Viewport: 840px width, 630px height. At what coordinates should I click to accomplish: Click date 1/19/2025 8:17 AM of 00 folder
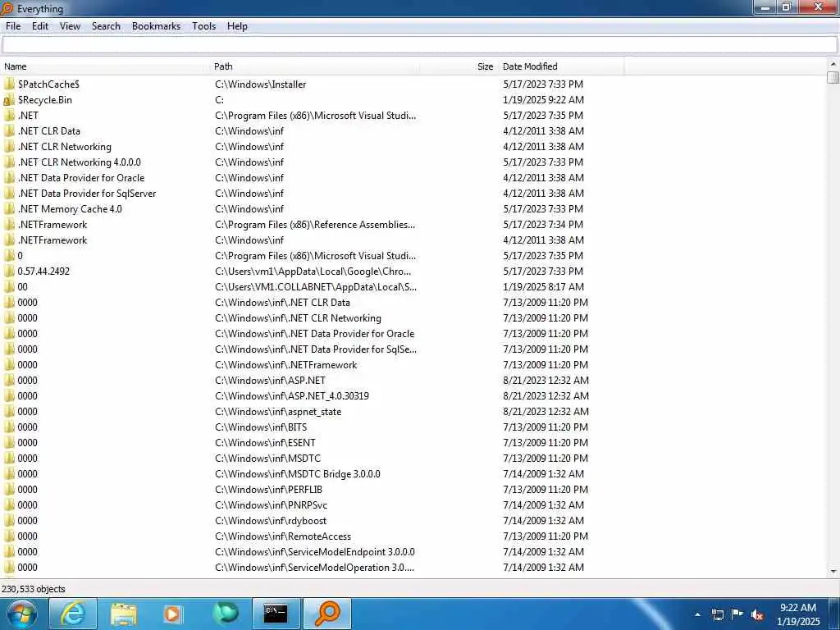click(x=543, y=286)
